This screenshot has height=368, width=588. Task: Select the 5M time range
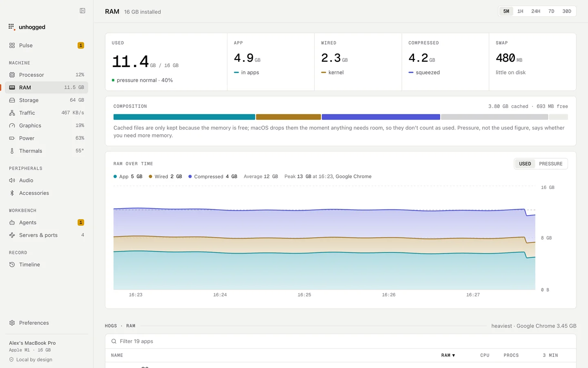(x=506, y=11)
